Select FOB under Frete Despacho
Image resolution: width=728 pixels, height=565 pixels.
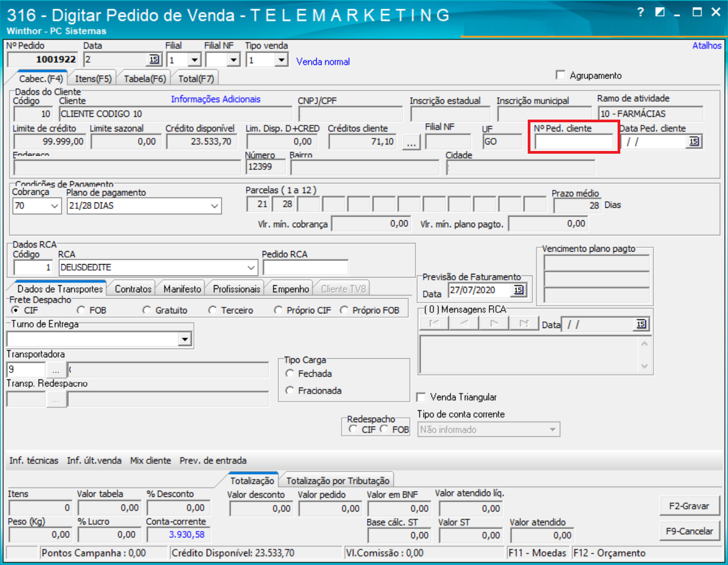pyautogui.click(x=81, y=310)
